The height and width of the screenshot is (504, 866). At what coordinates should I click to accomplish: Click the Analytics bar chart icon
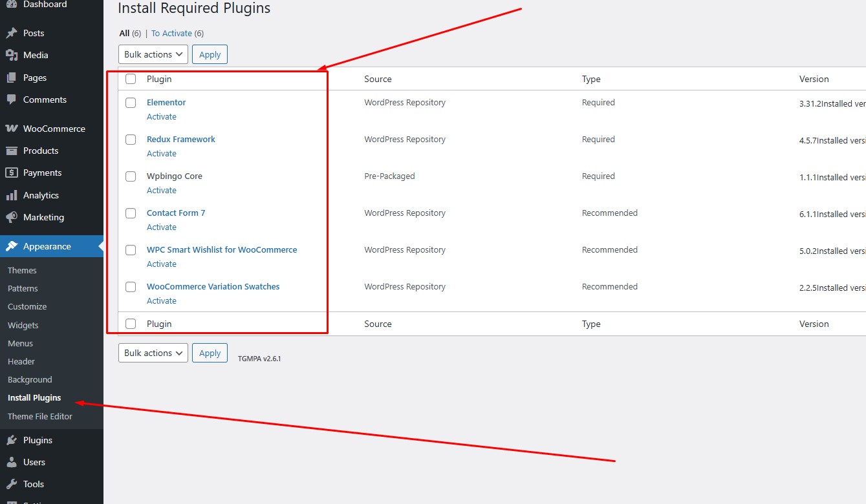12,195
